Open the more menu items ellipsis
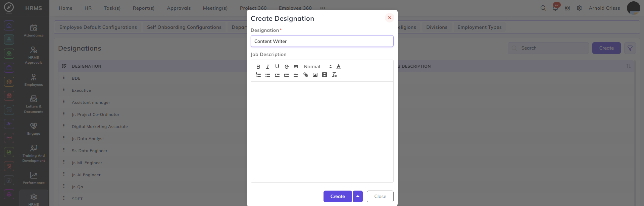Screen dimensions: 644x206 323,8
